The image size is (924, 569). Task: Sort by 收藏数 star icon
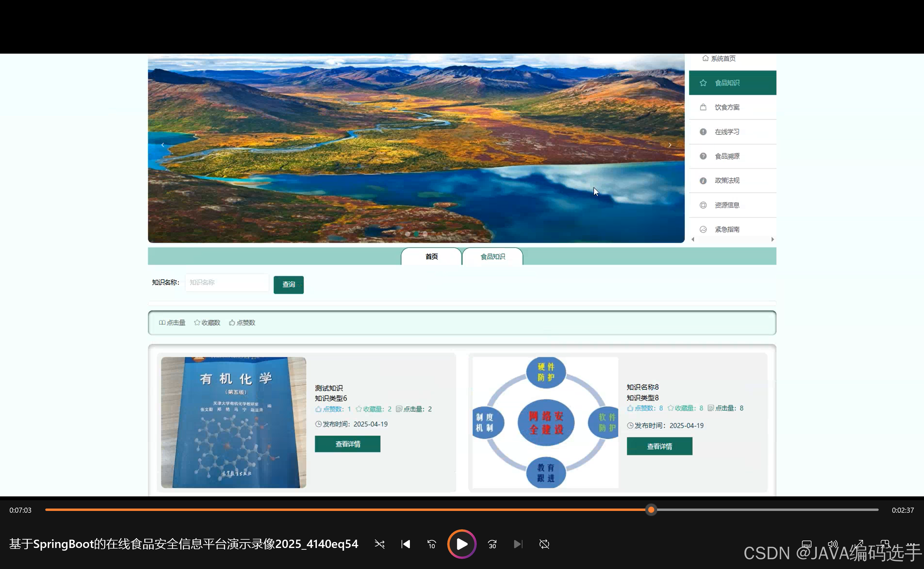[197, 322]
